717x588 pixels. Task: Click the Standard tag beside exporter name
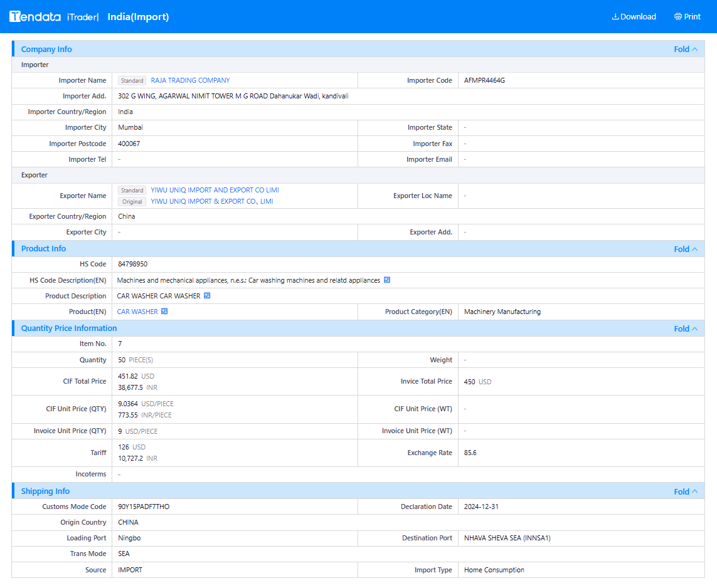tap(132, 191)
